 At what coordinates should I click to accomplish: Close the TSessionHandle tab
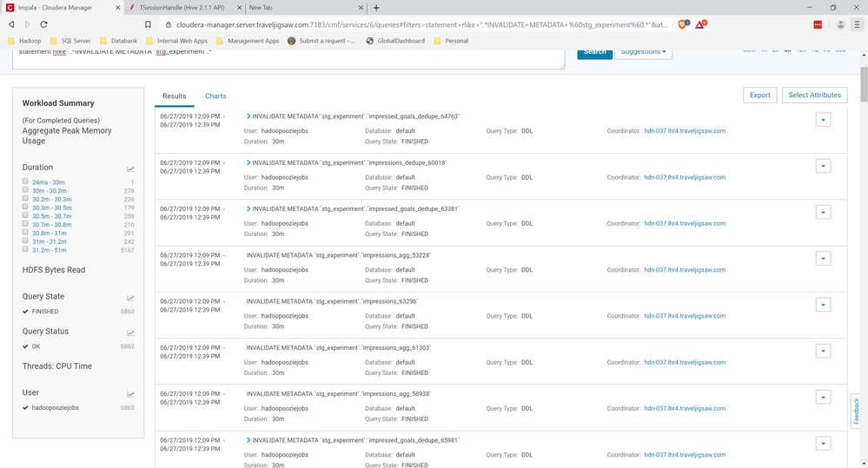[239, 8]
